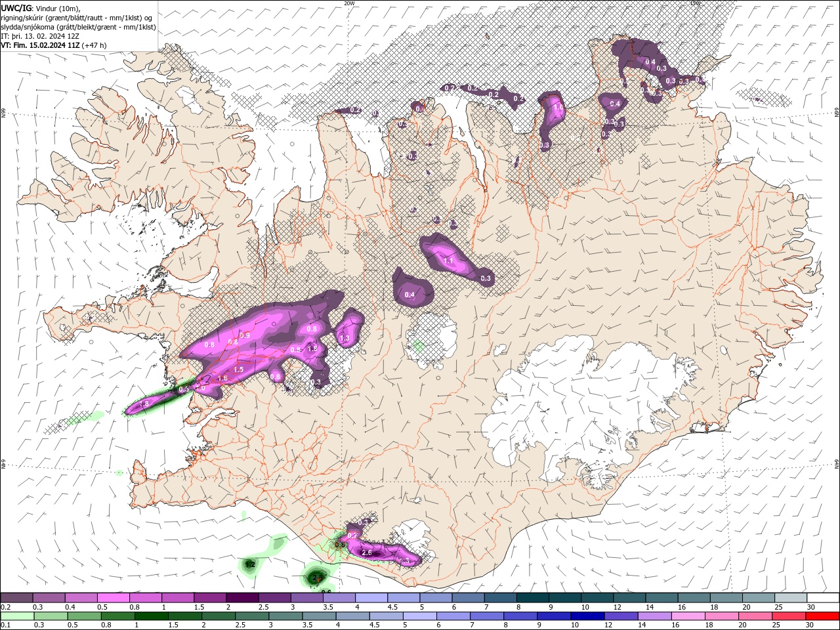The height and width of the screenshot is (630, 840).
Task: Click the dark green '2.5' rain value offshore
Action: [316, 577]
